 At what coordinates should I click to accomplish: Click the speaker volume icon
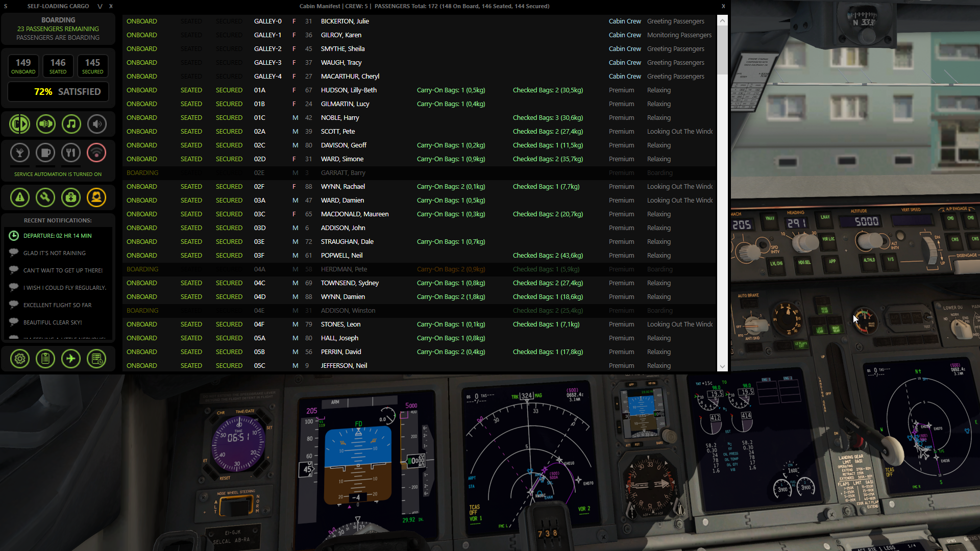96,124
